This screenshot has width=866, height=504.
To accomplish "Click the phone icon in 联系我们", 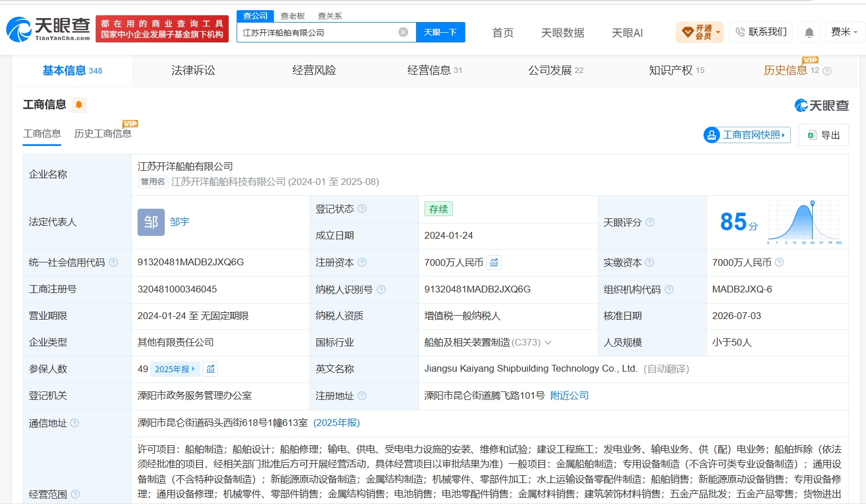I will 740,32.
